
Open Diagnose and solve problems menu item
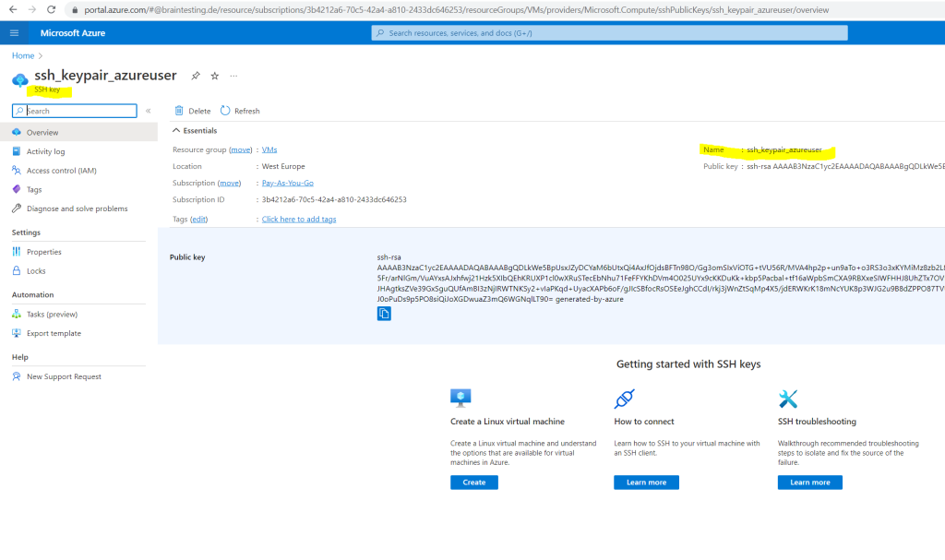click(x=79, y=209)
